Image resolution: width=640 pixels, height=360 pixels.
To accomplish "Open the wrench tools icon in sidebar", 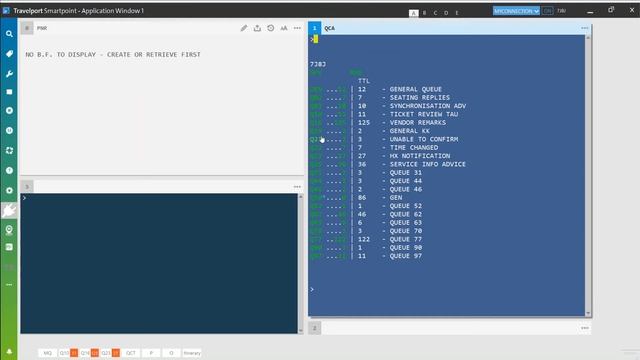I will click(x=9, y=73).
